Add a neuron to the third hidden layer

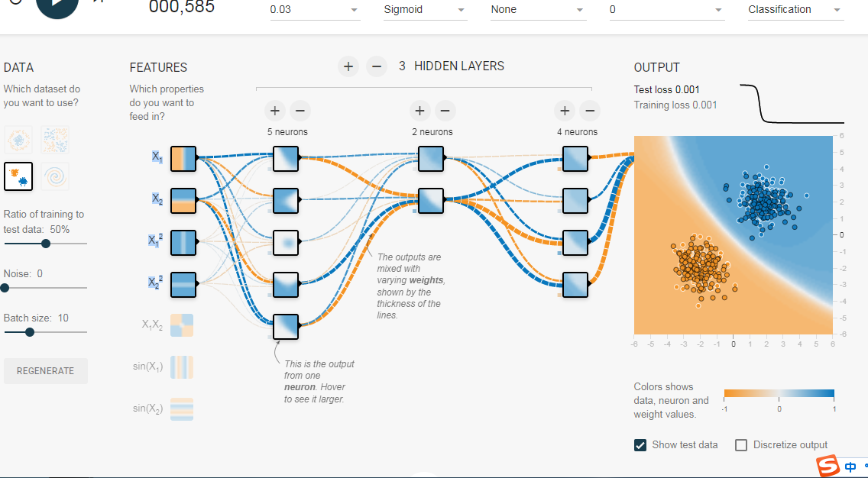(x=565, y=111)
